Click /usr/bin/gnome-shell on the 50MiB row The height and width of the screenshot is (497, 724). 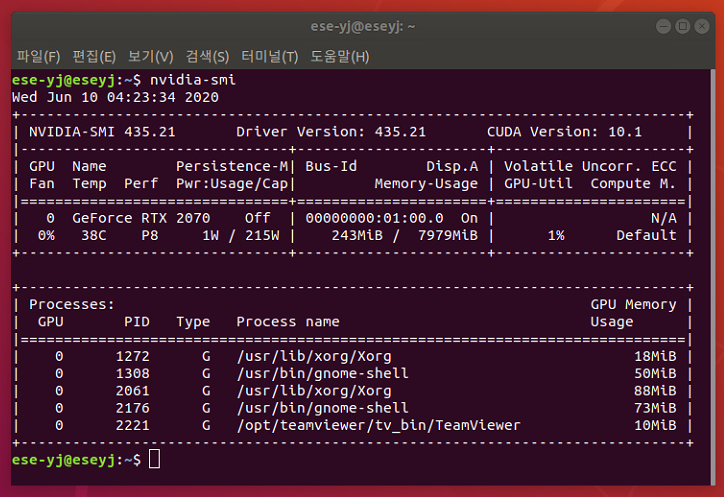click(323, 374)
